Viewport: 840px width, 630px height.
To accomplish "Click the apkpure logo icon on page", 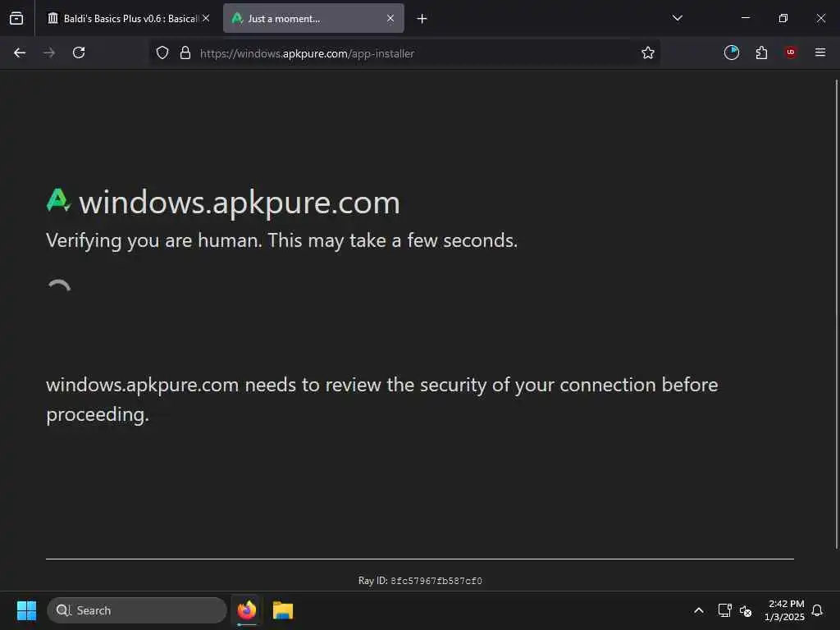I will 58,200.
